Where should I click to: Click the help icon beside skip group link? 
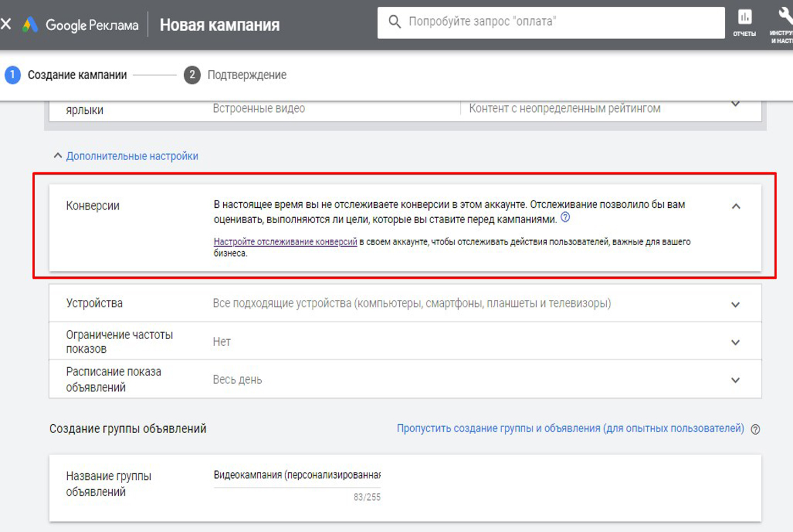pos(756,429)
